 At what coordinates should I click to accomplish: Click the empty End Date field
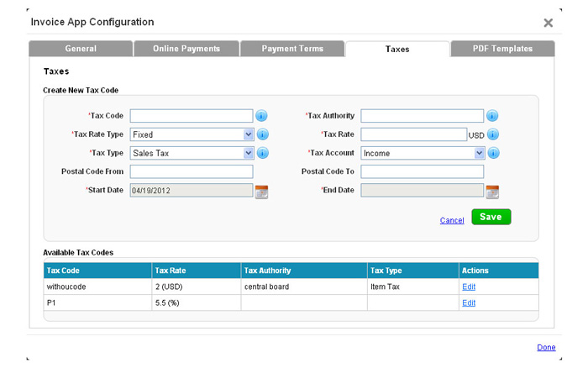tap(422, 190)
